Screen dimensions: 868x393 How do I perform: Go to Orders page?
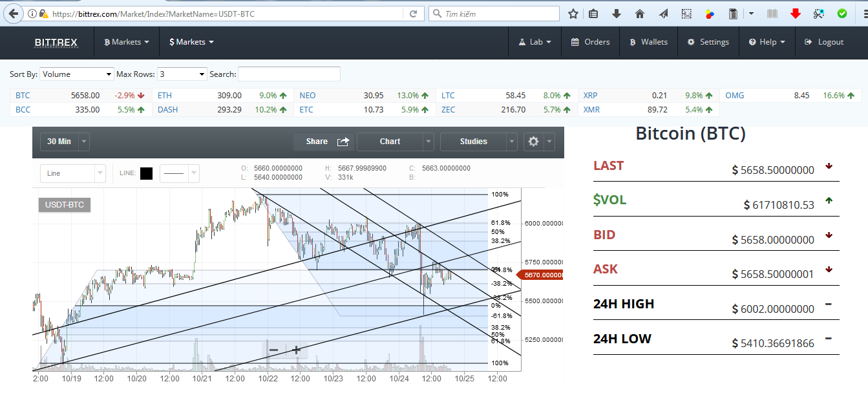pyautogui.click(x=591, y=42)
